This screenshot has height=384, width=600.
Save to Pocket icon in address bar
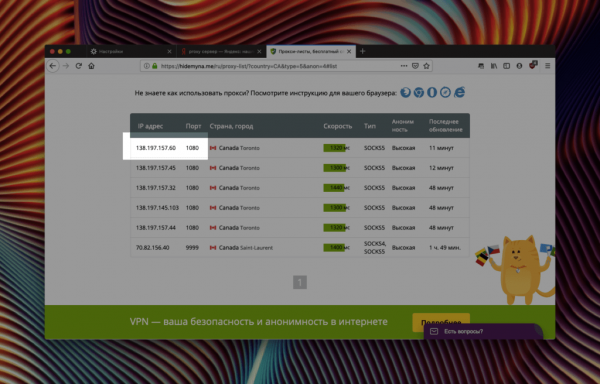[x=415, y=66]
